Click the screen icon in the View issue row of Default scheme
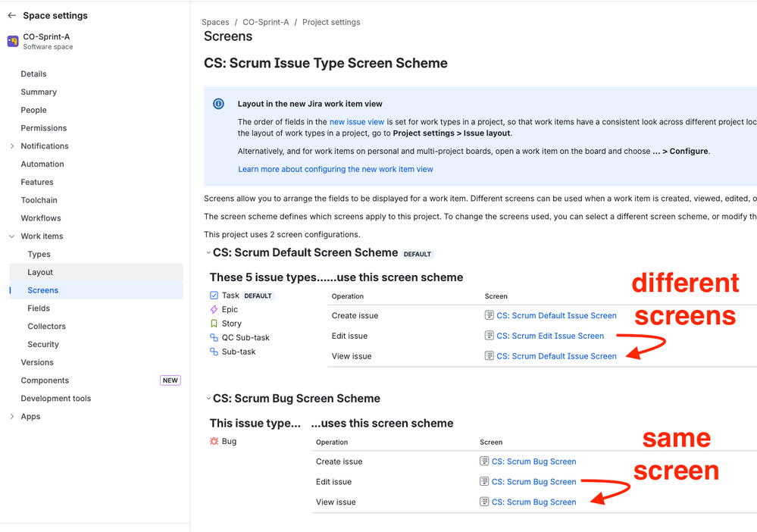The width and height of the screenshot is (757, 532). 489,355
